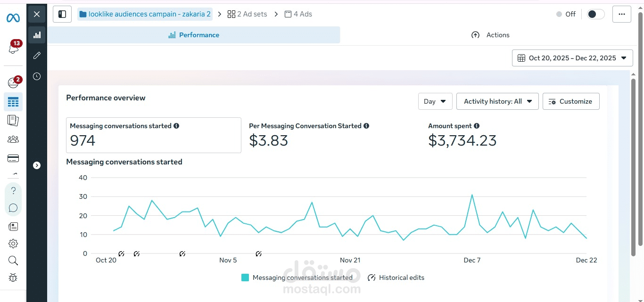The image size is (644, 302).
Task: Toggle Historical edits legend item
Action: click(396, 278)
